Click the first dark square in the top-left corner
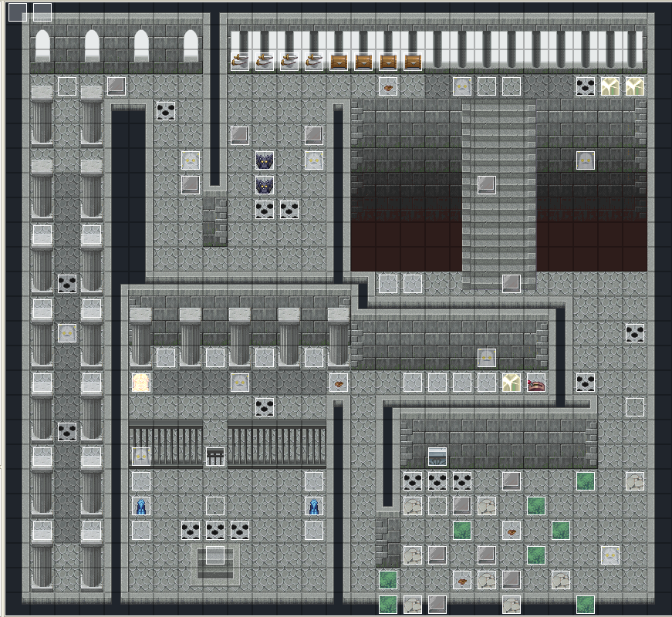This screenshot has width=672, height=617. [18, 12]
